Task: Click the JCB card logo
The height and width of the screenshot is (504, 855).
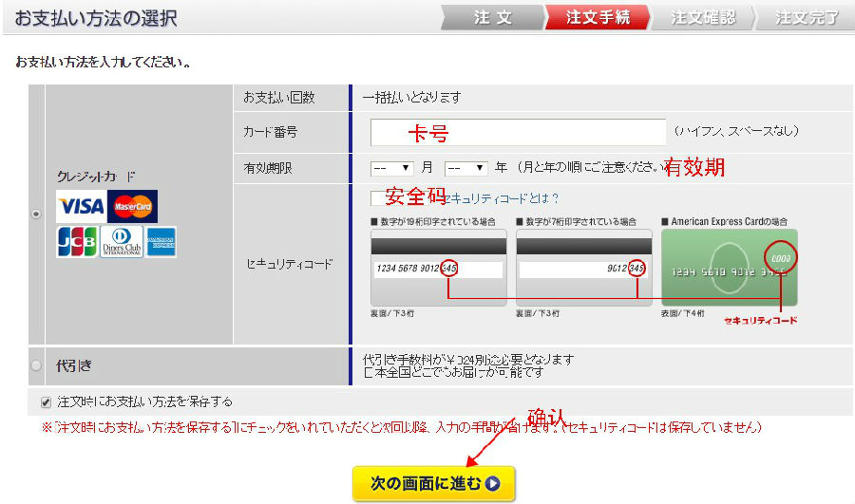Action: (76, 241)
